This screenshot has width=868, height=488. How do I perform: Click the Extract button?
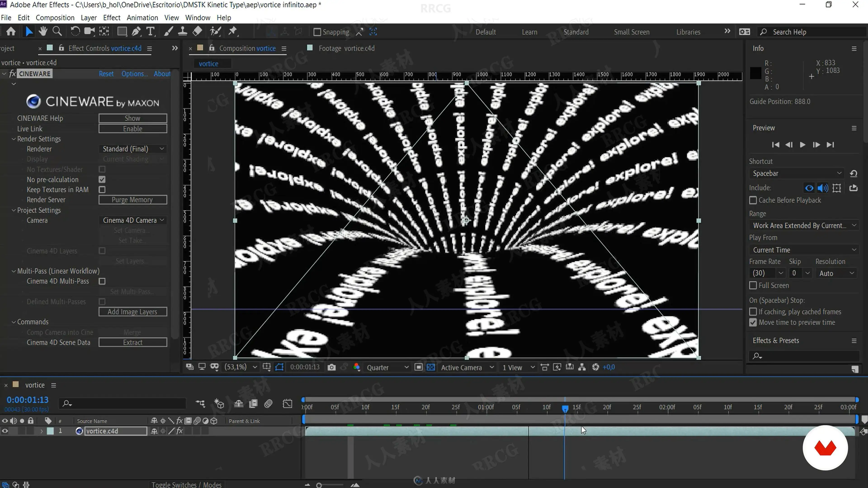click(x=132, y=343)
